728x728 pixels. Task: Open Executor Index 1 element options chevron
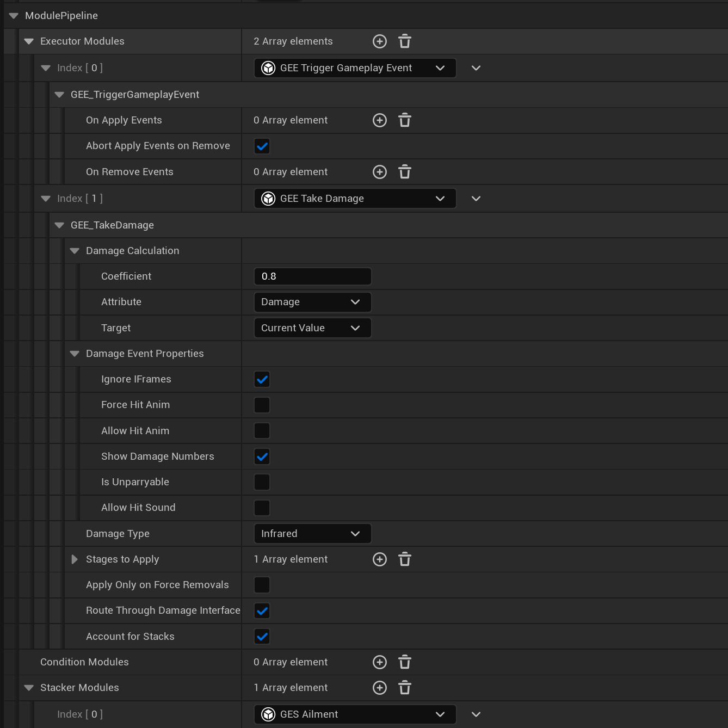pos(476,199)
